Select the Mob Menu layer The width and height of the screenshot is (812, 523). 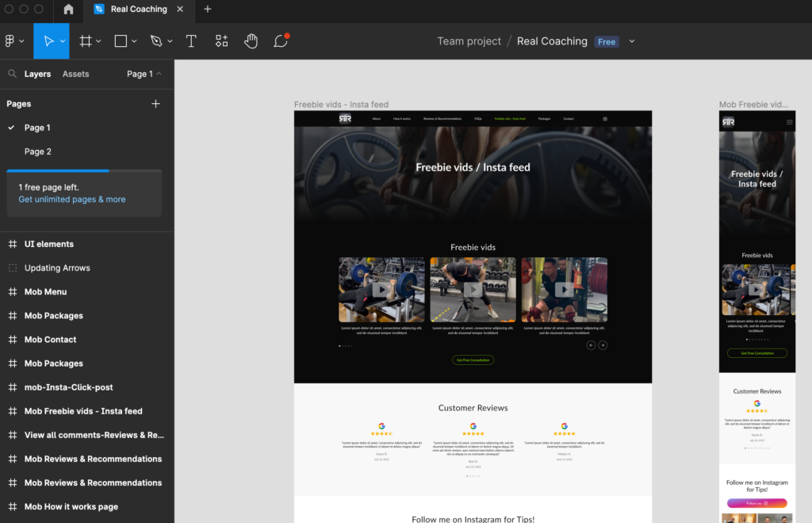pyautogui.click(x=45, y=292)
